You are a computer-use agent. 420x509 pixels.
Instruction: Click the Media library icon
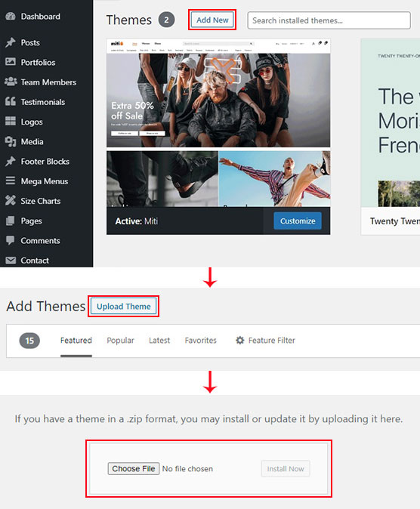pos(11,141)
